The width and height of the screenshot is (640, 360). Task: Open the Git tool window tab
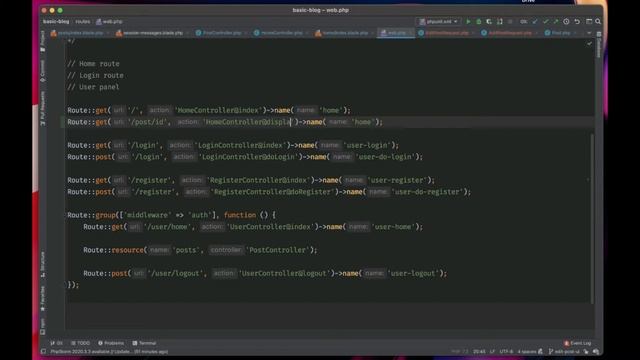pyautogui.click(x=57, y=343)
